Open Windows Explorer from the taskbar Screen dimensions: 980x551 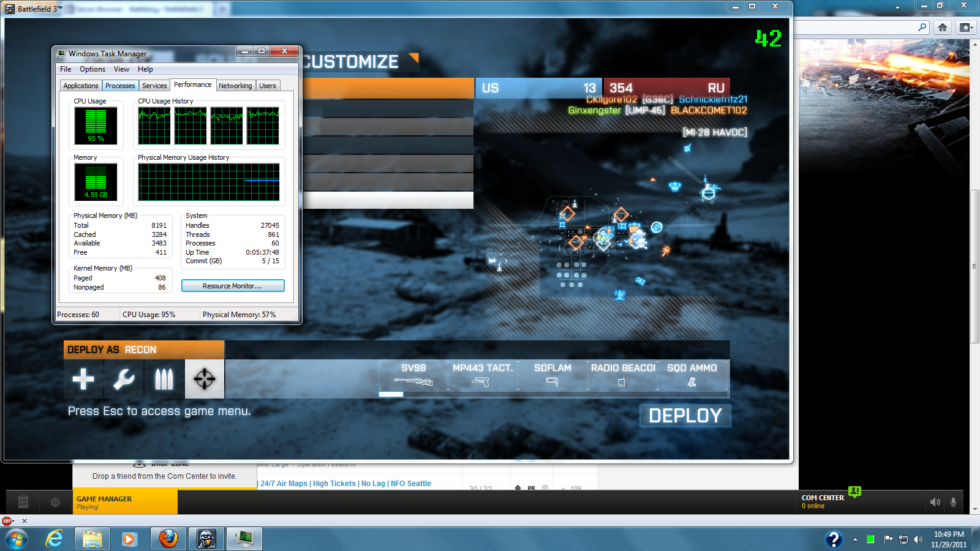(92, 539)
